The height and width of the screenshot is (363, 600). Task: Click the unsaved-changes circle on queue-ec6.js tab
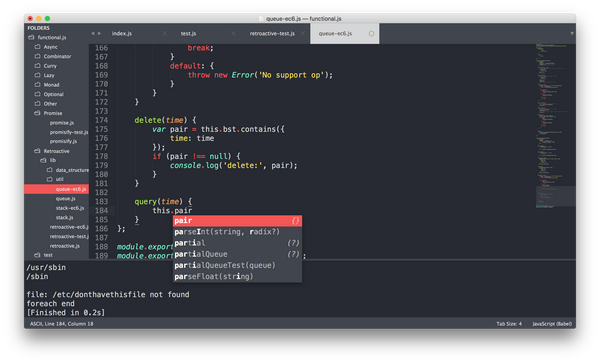[x=371, y=34]
